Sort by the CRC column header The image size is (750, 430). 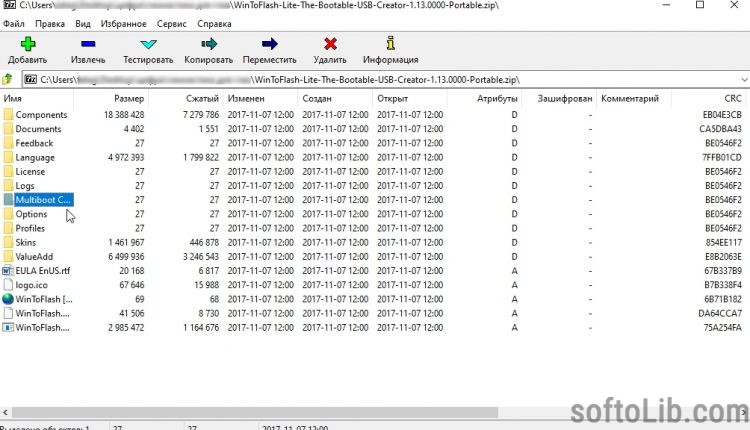[708, 99]
